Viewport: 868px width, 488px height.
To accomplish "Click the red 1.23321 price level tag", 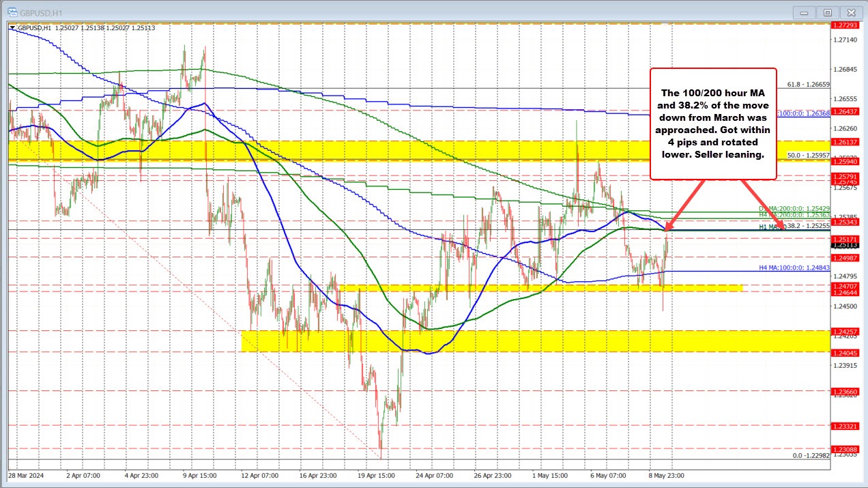I will [x=845, y=426].
